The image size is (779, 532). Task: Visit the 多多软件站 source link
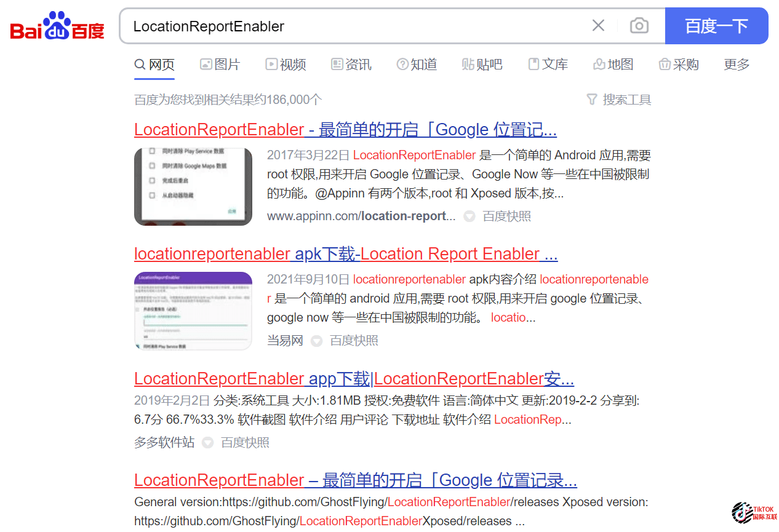point(164,442)
